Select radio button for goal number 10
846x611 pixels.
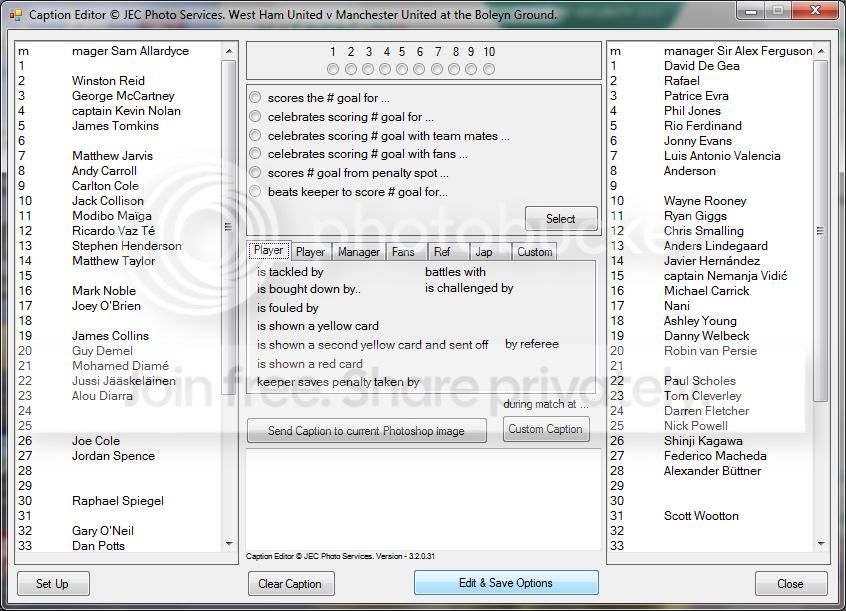click(x=489, y=69)
